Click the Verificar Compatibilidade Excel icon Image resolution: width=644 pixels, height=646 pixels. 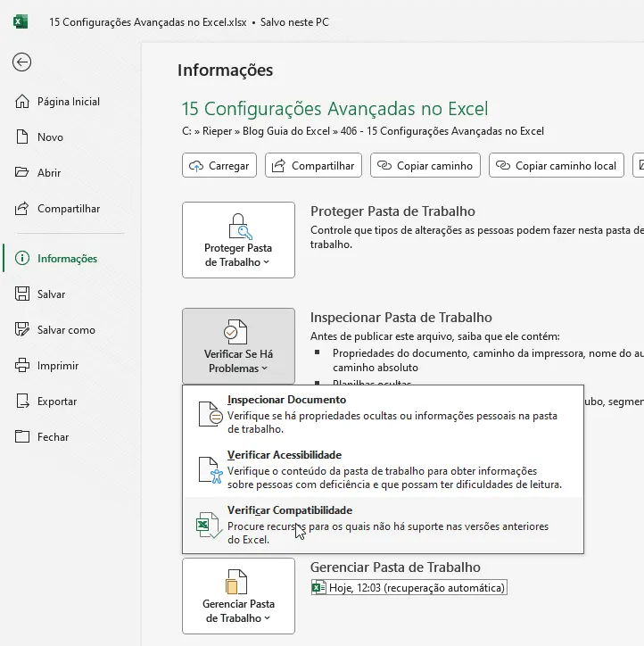click(x=210, y=525)
